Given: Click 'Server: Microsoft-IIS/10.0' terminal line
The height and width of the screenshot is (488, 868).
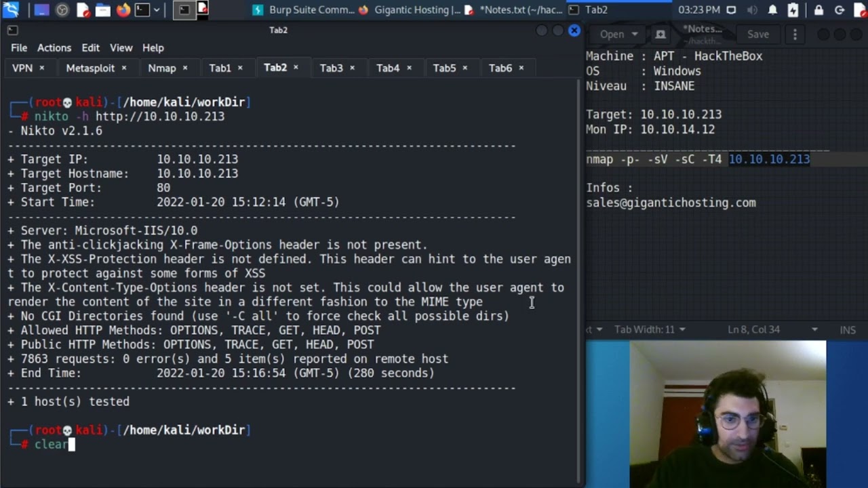Looking at the screenshot, I should coord(102,230).
